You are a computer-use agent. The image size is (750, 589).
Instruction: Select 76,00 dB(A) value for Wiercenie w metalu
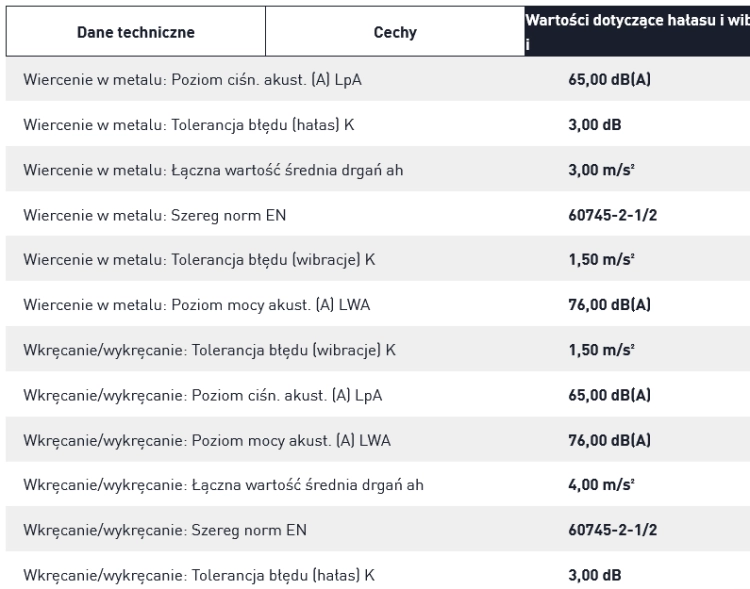click(x=609, y=305)
